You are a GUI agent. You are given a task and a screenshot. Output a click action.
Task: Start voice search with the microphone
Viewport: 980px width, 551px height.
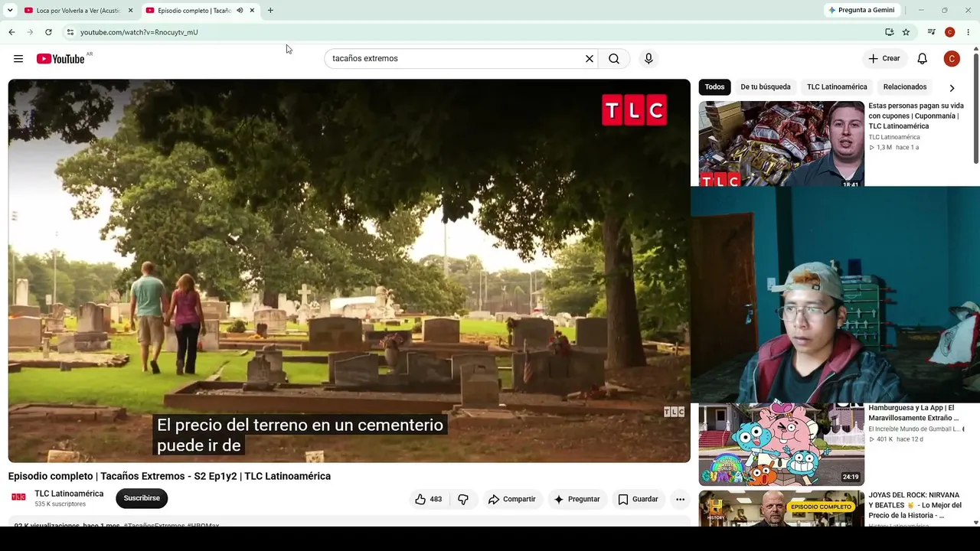tap(648, 59)
